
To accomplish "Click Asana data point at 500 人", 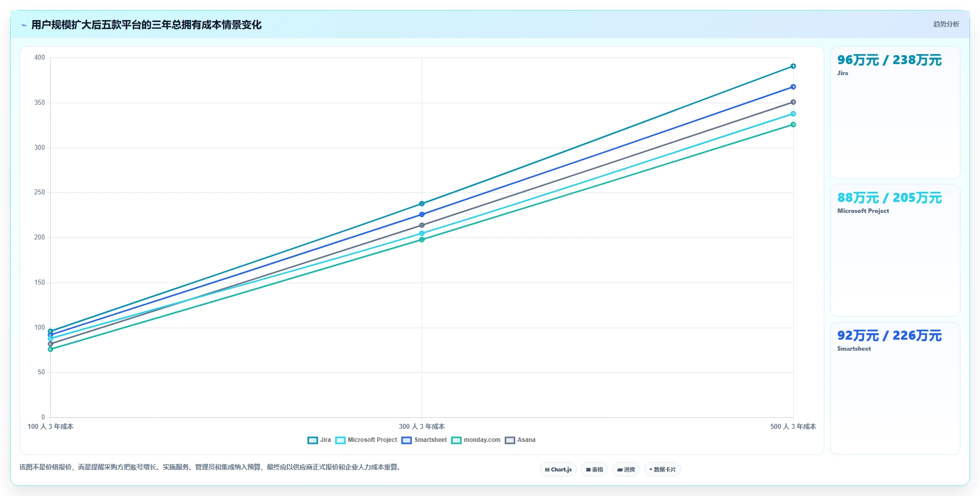I will tap(793, 102).
